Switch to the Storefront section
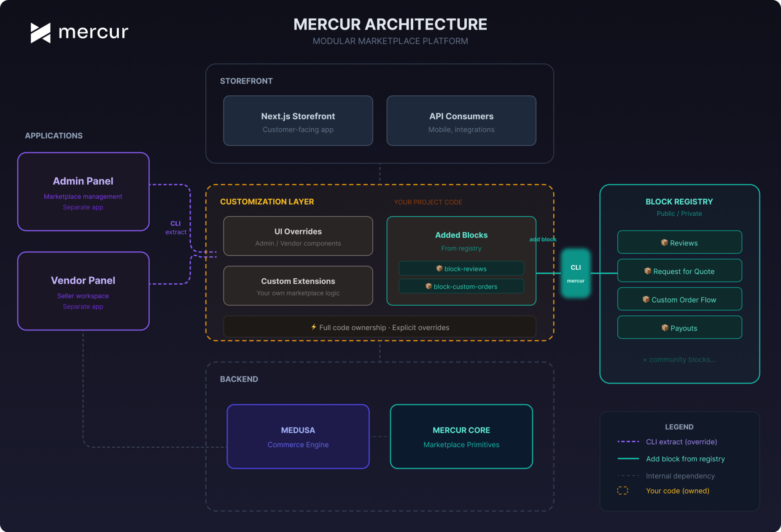Screen dimensions: 781x532 click(x=246, y=81)
